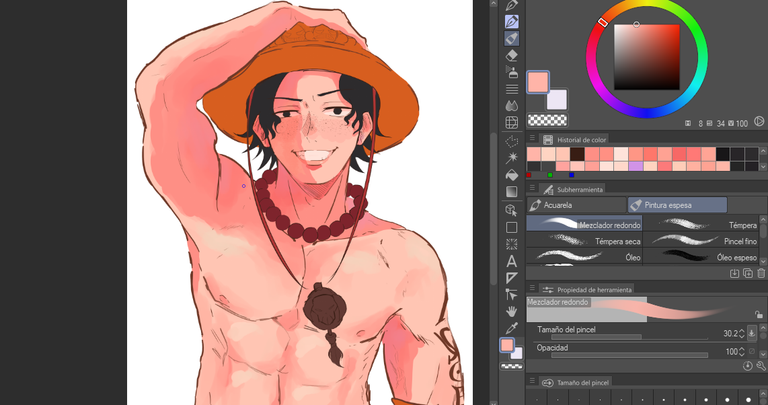Viewport: 768px width, 405px height.
Task: Select the Operation object cube tool
Action: coord(512,211)
